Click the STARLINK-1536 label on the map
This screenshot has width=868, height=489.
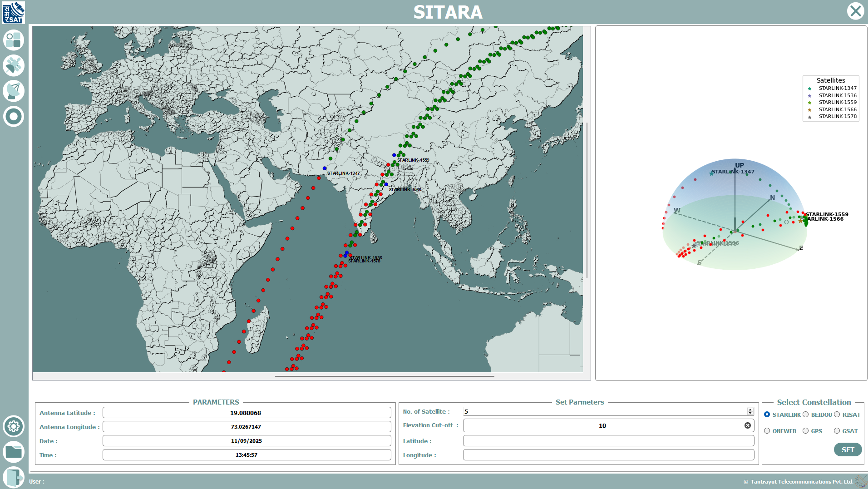(x=365, y=258)
